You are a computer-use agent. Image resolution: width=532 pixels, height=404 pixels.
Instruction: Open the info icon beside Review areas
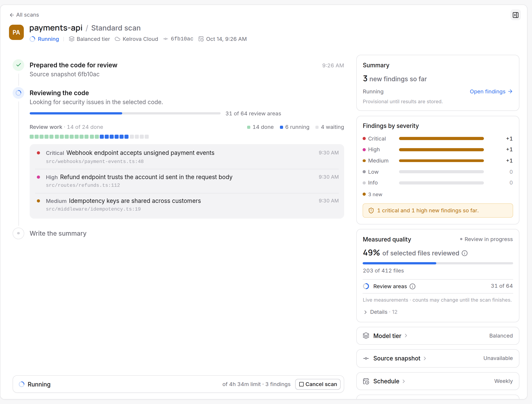click(412, 286)
